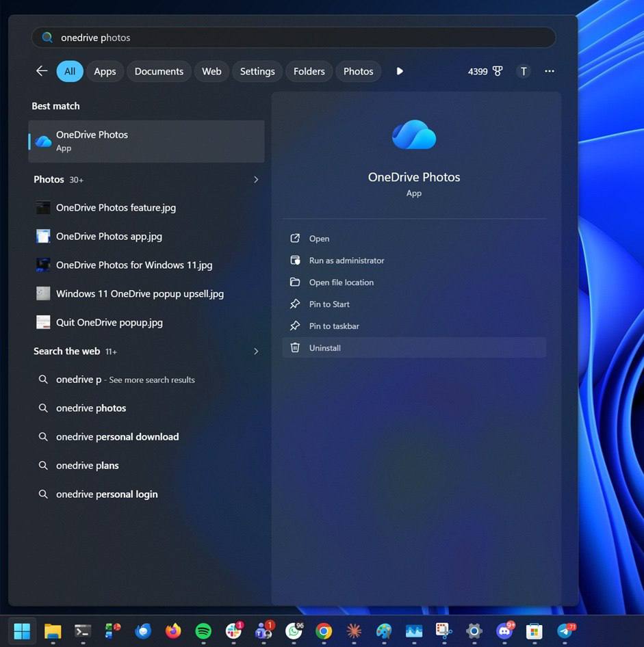The height and width of the screenshot is (647, 644).
Task: Click Open in the preview pane
Action: pos(414,239)
